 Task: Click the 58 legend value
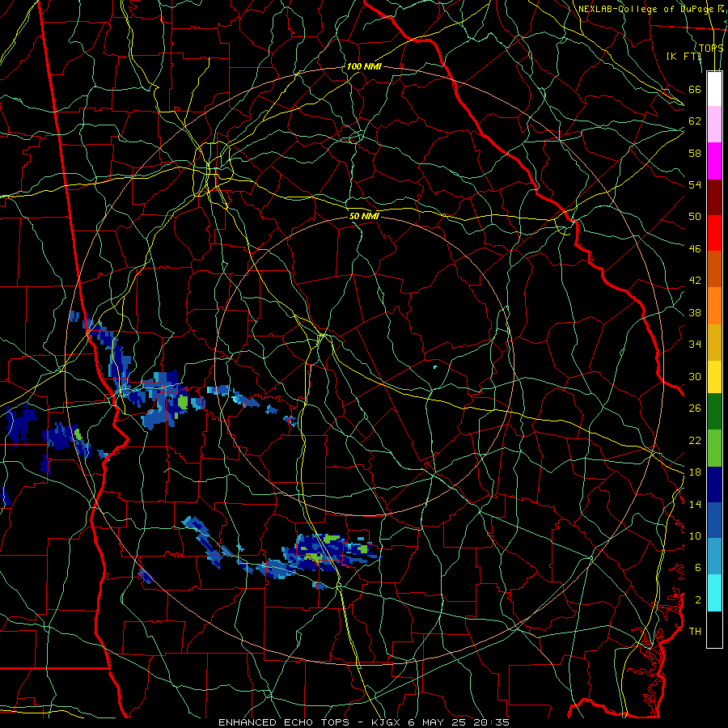[695, 153]
